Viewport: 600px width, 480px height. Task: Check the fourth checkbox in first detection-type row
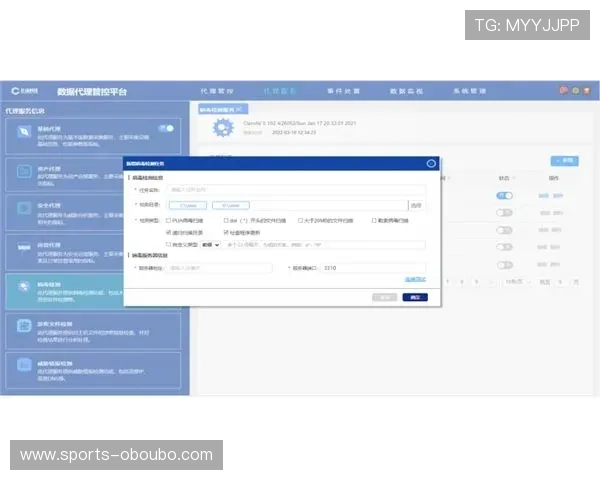point(374,220)
